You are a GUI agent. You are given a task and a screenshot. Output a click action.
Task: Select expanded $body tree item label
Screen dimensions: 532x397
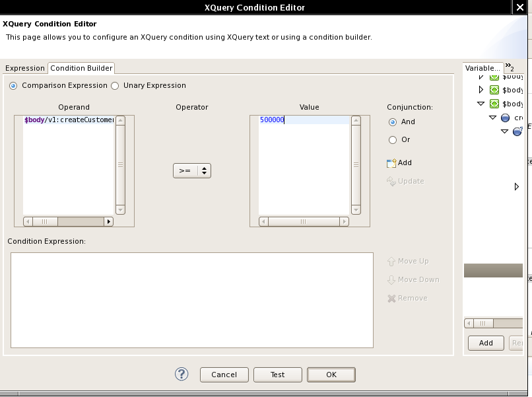click(x=512, y=104)
